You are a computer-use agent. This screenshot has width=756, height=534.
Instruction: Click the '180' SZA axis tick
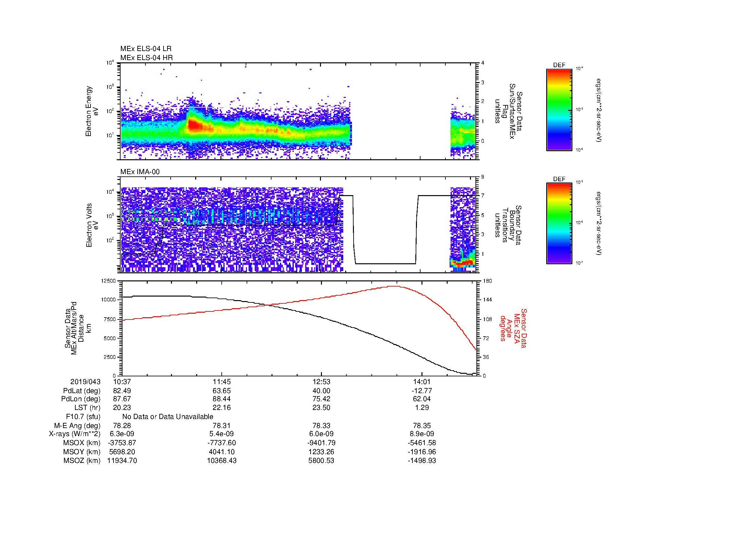click(487, 281)
